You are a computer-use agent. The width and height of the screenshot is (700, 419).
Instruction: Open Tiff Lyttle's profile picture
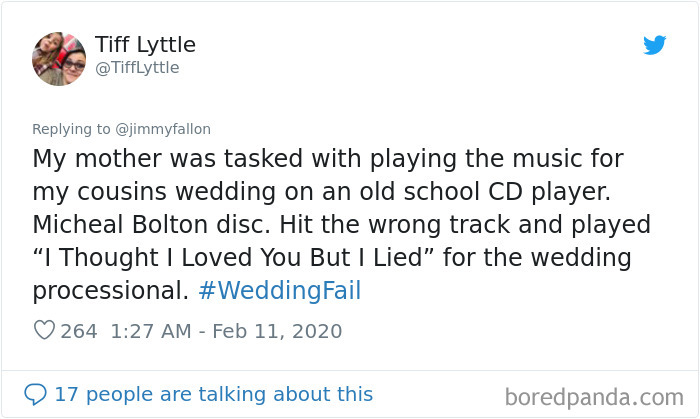[59, 56]
